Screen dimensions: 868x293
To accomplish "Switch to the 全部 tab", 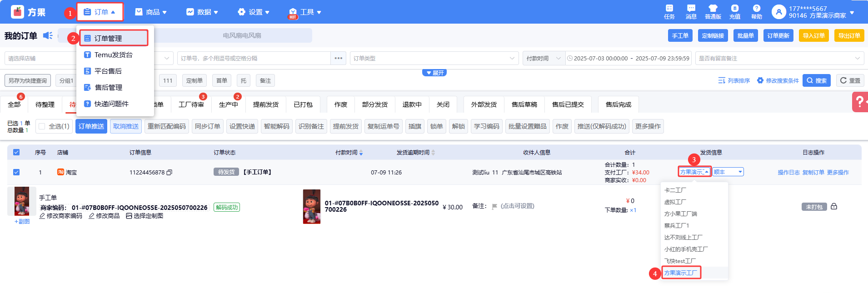I will [x=14, y=104].
